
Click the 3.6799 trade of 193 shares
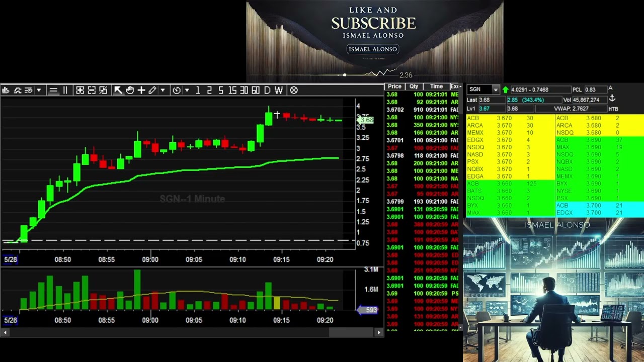point(423,202)
